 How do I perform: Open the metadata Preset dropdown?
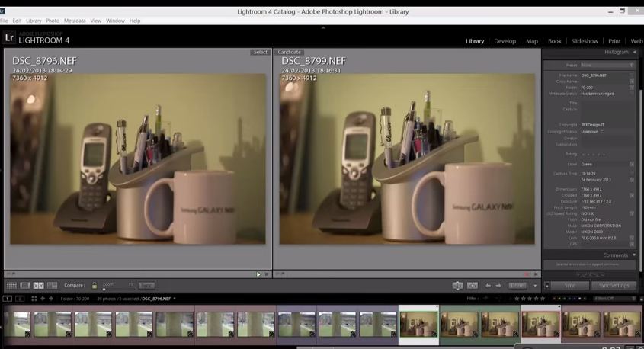(x=607, y=66)
